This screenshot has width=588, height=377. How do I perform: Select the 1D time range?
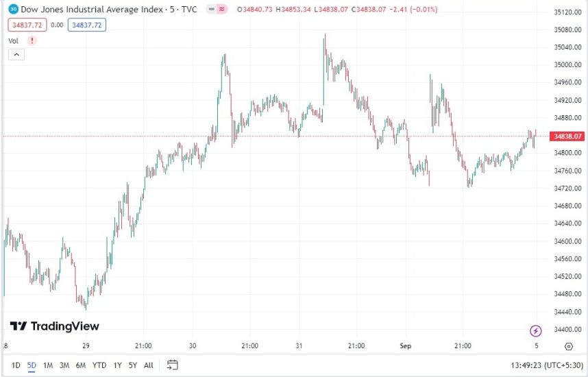point(16,365)
